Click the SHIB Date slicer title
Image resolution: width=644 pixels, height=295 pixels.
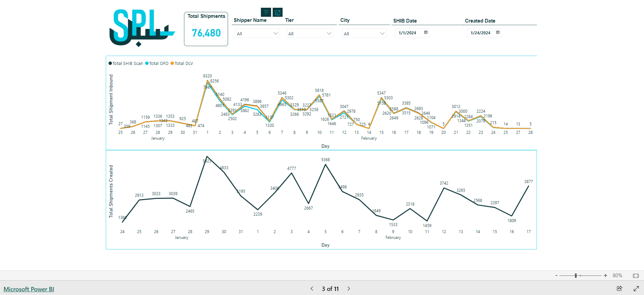pyautogui.click(x=405, y=21)
